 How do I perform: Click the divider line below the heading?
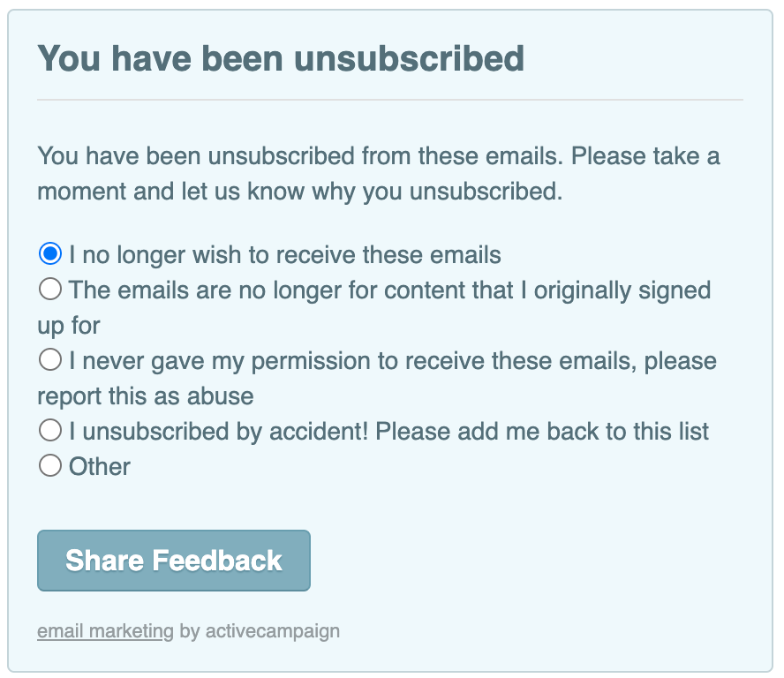click(x=390, y=100)
